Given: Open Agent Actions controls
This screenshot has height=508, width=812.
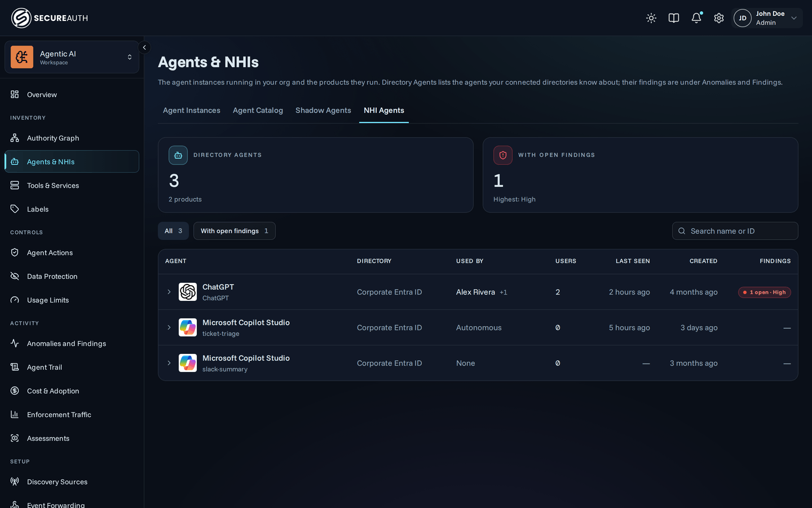Looking at the screenshot, I should pos(72,252).
